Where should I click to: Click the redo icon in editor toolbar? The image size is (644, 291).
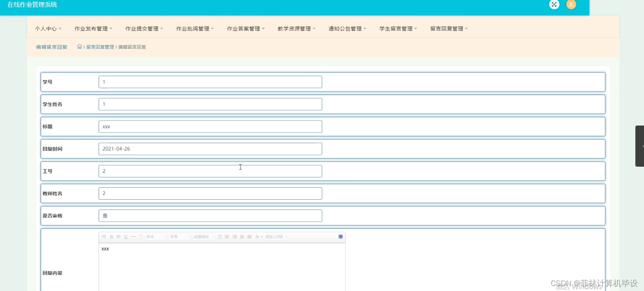[119, 237]
